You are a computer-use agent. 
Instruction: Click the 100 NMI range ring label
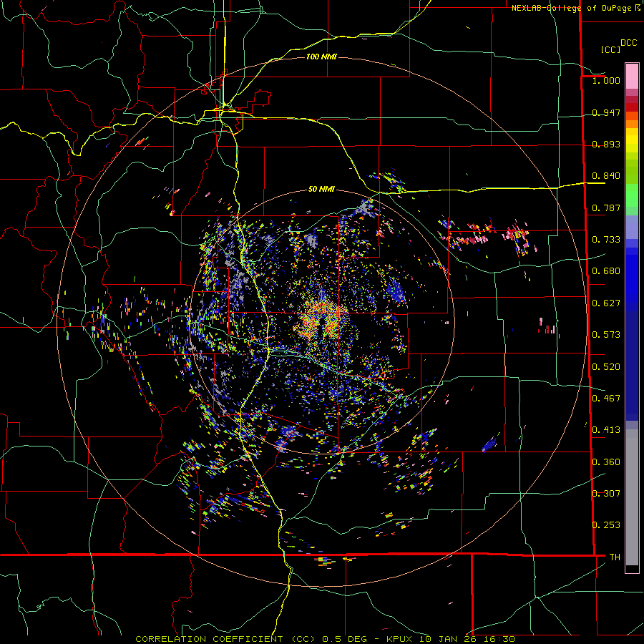[x=321, y=57]
